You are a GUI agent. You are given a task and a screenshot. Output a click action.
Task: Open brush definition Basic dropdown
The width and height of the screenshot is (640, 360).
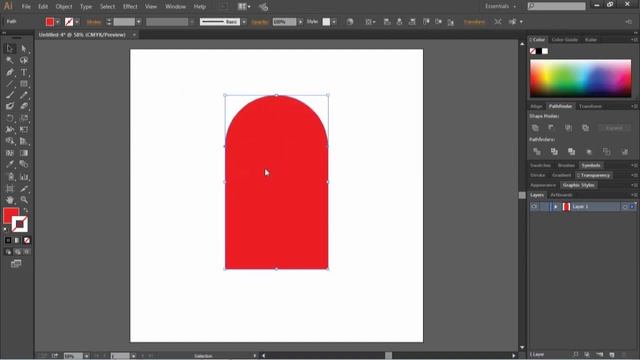(244, 22)
